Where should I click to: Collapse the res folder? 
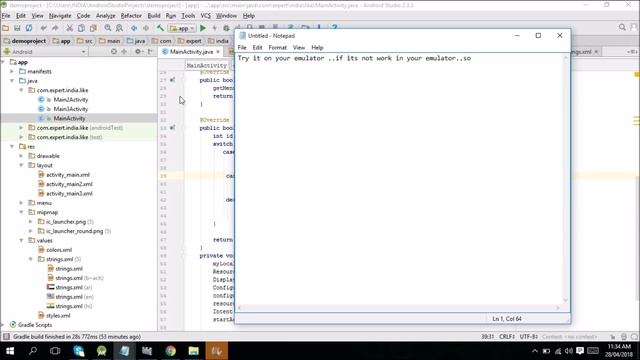[12, 147]
